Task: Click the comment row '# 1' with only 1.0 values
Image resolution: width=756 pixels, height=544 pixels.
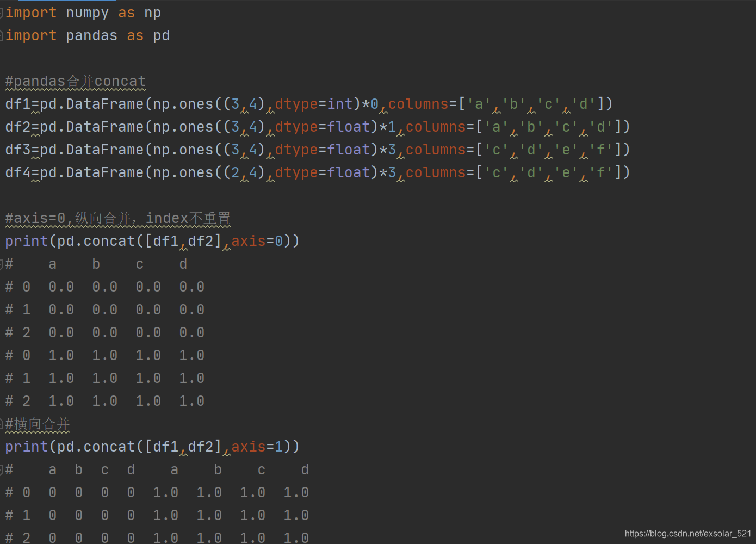Action: click(x=105, y=378)
